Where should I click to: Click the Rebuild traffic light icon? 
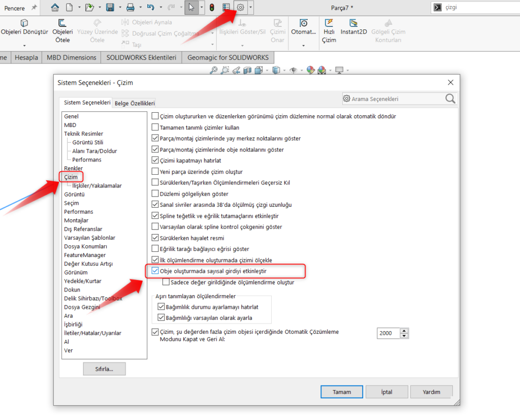pyautogui.click(x=212, y=8)
